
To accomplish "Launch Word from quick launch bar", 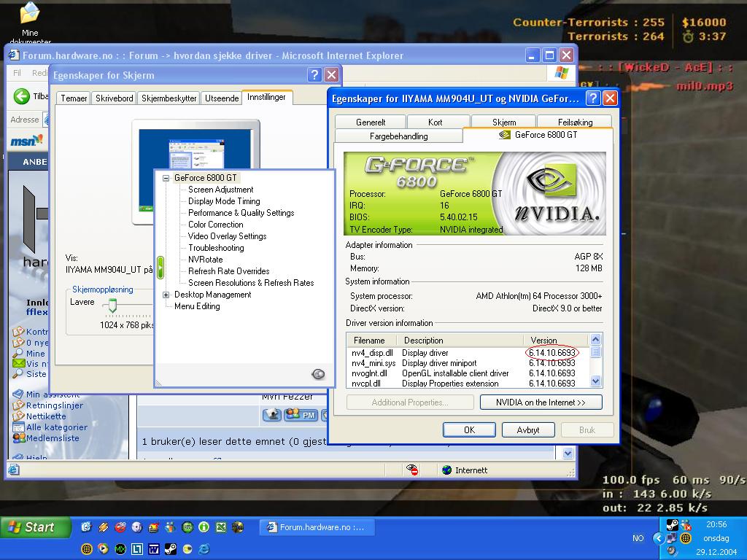I will point(153,549).
